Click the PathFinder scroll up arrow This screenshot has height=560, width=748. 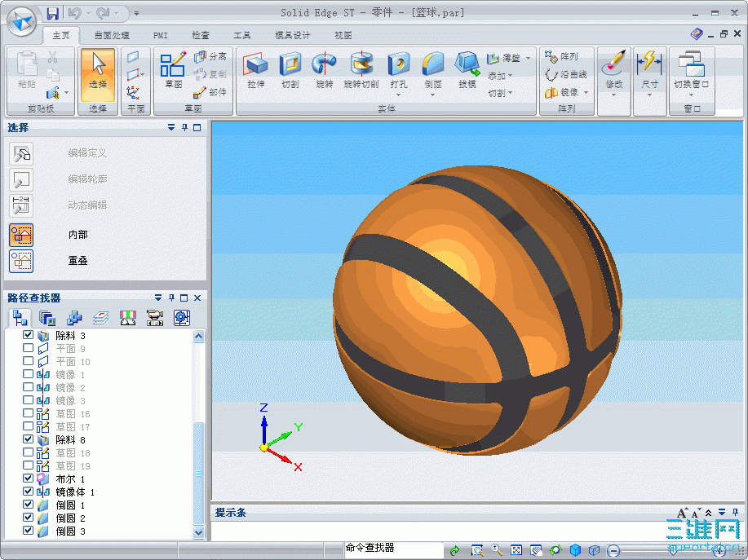point(198,336)
